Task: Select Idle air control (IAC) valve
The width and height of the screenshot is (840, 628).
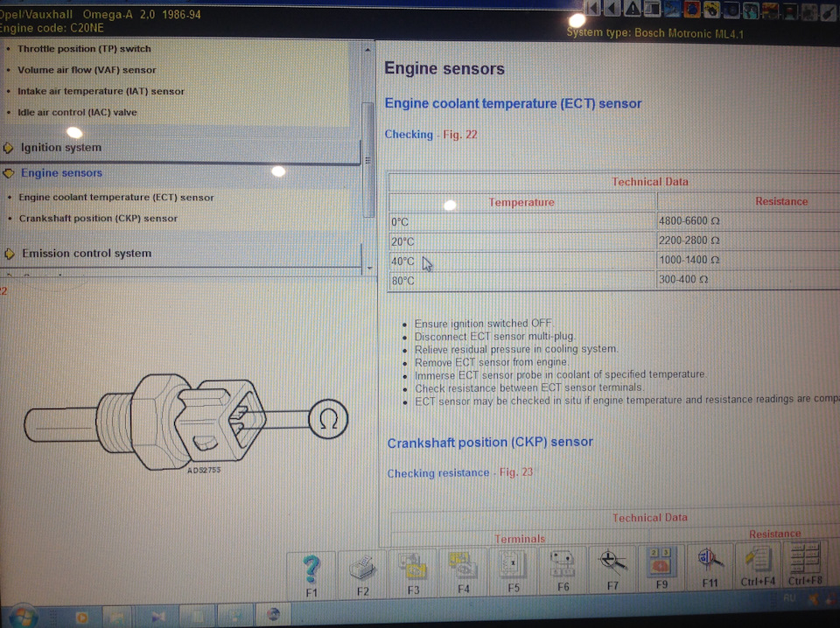Action: (x=77, y=112)
